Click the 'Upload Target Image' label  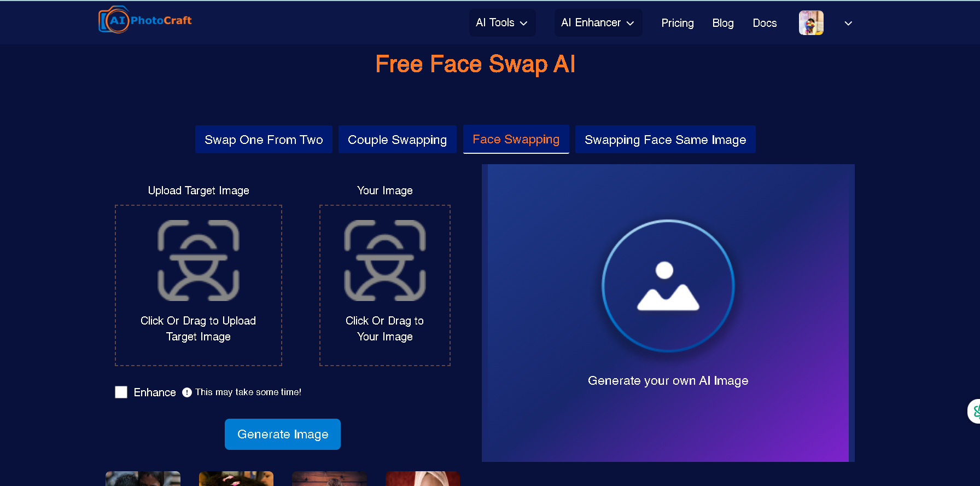click(199, 190)
